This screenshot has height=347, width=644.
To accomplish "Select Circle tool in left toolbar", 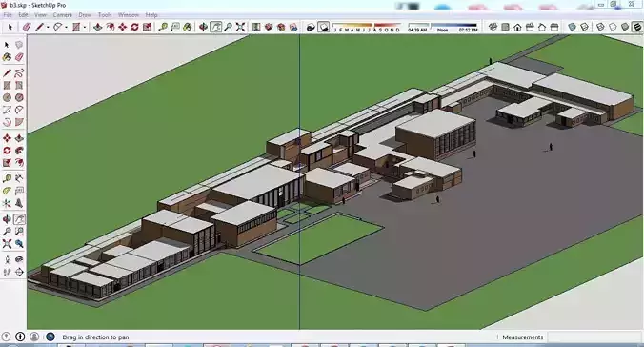I will point(7,97).
